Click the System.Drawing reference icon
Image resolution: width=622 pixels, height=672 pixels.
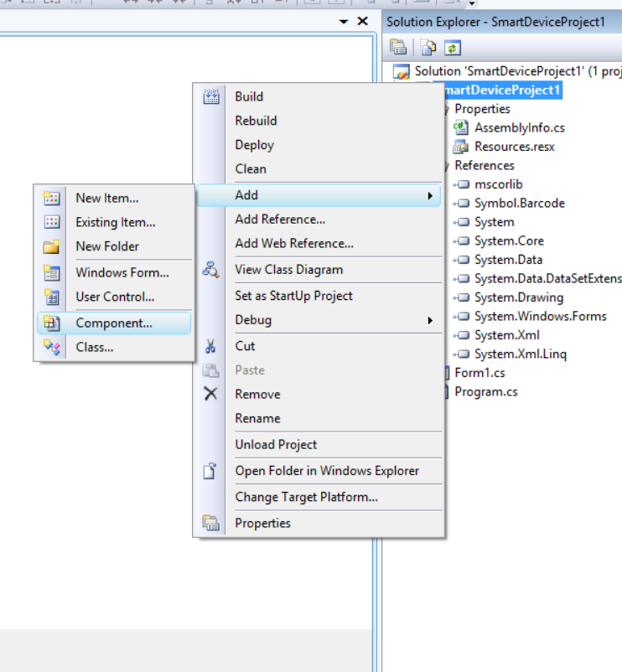[x=462, y=297]
